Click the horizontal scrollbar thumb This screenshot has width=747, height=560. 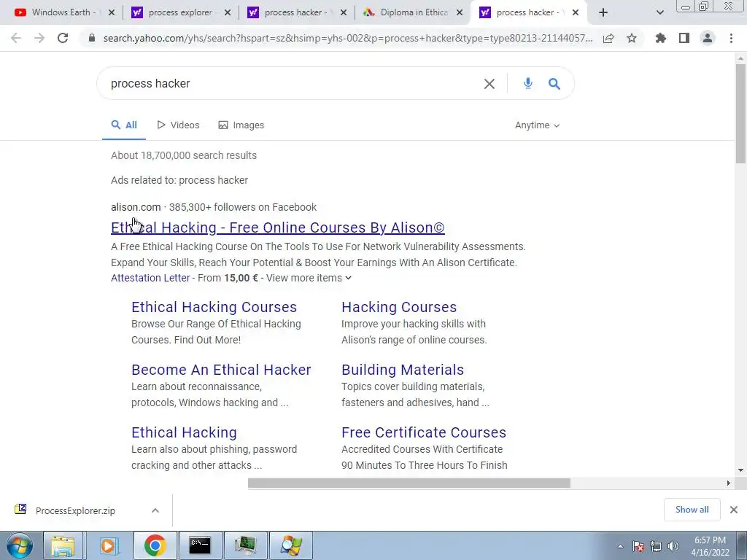(409, 483)
